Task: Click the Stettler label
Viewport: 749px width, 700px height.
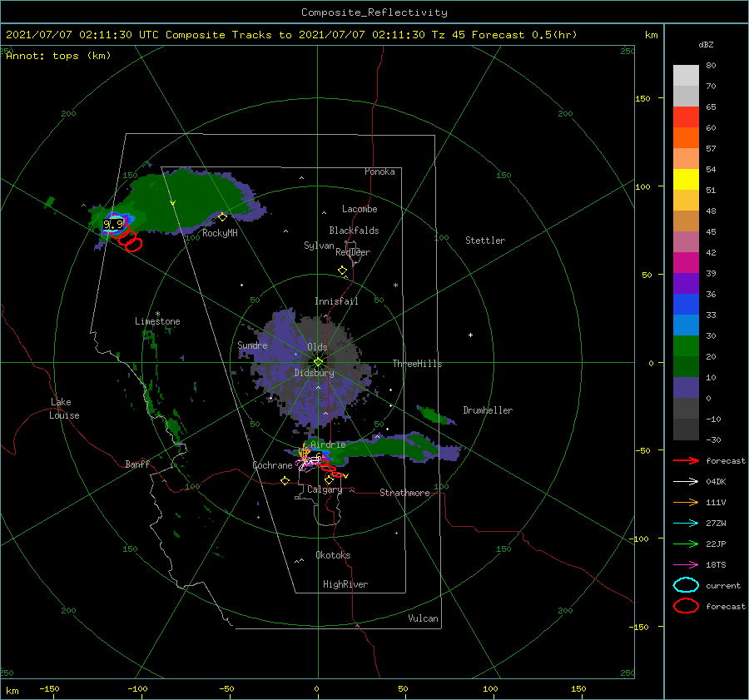Action: tap(485, 241)
